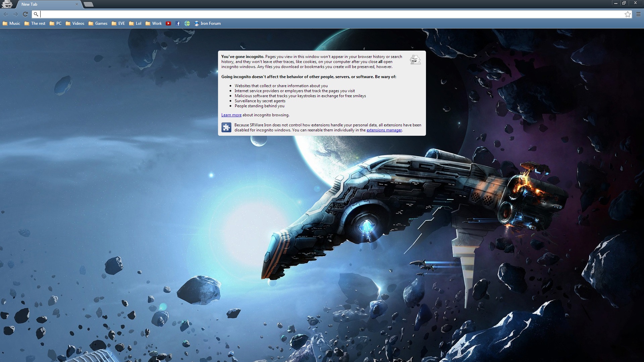Screen dimensions: 644x362
Task: Follow the Learn more link
Action: point(231,115)
